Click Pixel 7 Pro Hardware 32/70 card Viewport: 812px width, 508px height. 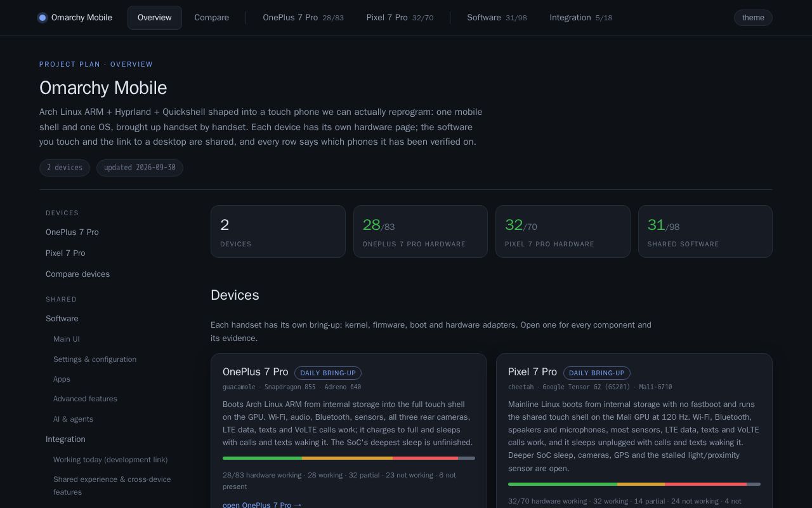[563, 231]
